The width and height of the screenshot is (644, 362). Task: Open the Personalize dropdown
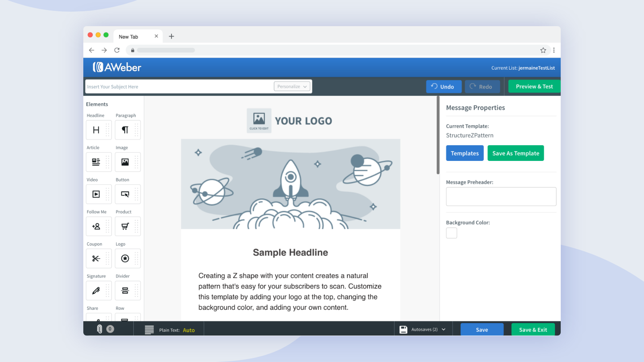point(292,86)
